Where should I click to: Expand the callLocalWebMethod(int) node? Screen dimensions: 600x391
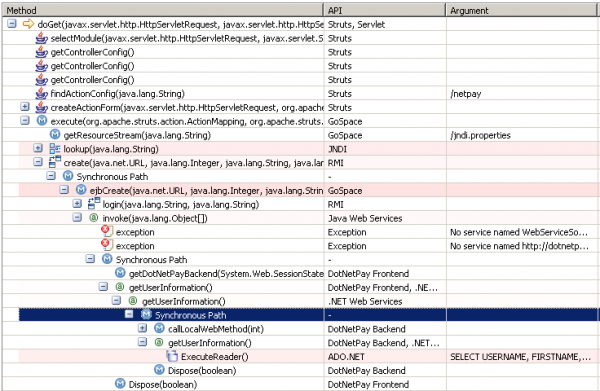[142, 328]
